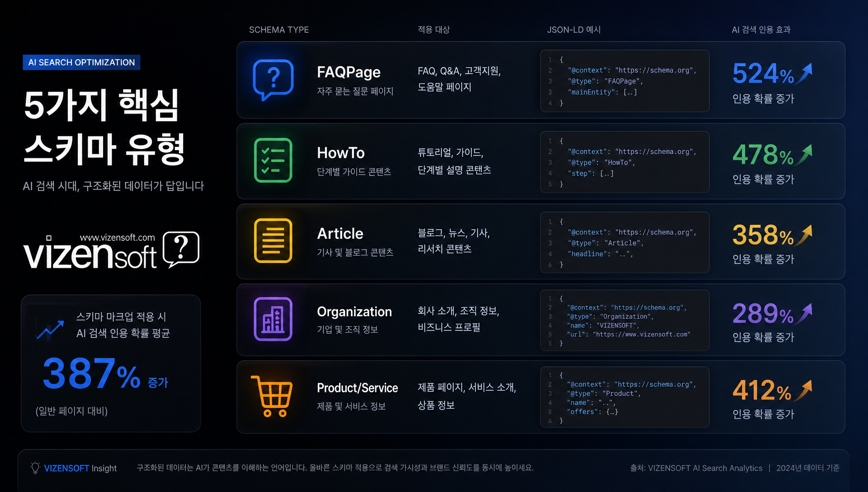Click the '제품 및 서비스 정보' subtitle
The width and height of the screenshot is (868, 492).
pos(351,406)
